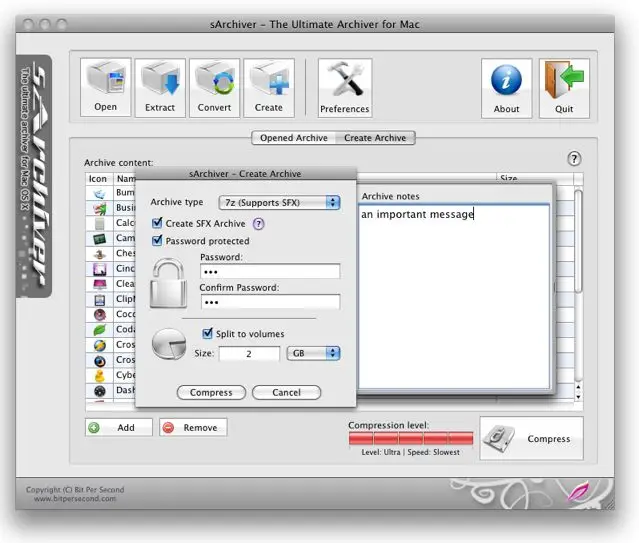This screenshot has height=543, width=639.
Task: Disable the Split to volumes checkbox
Action: [207, 333]
